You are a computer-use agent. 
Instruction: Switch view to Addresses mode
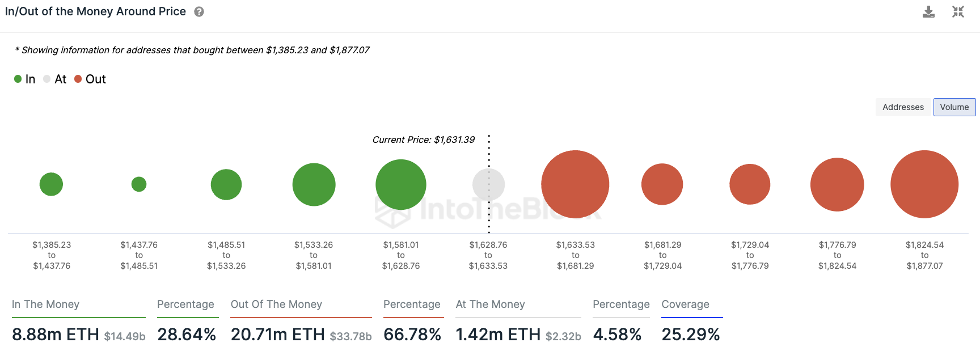(903, 107)
